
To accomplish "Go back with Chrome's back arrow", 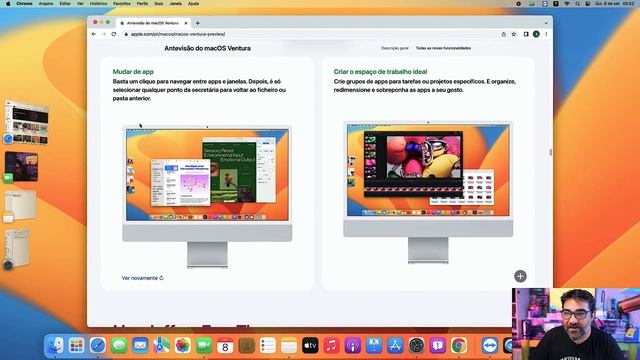I will point(94,34).
